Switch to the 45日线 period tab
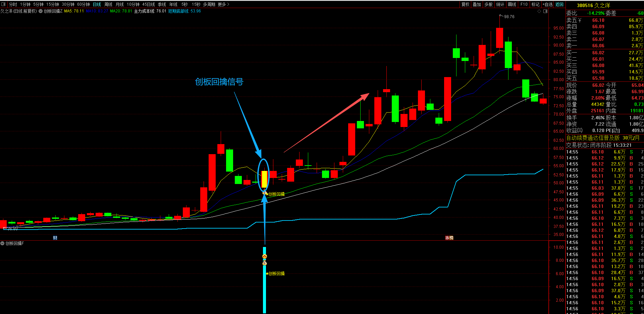644x314 pixels. [x=149, y=4]
